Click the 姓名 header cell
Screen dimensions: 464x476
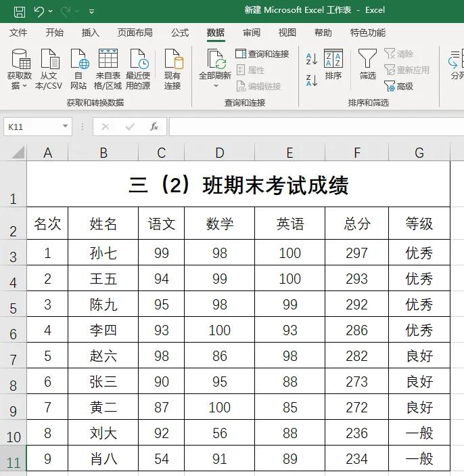tap(103, 223)
